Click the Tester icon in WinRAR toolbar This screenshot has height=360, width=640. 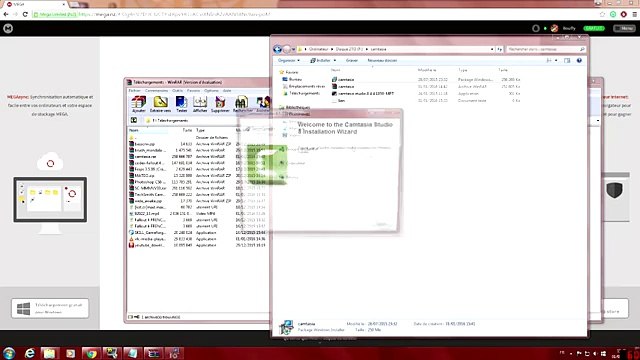181,104
